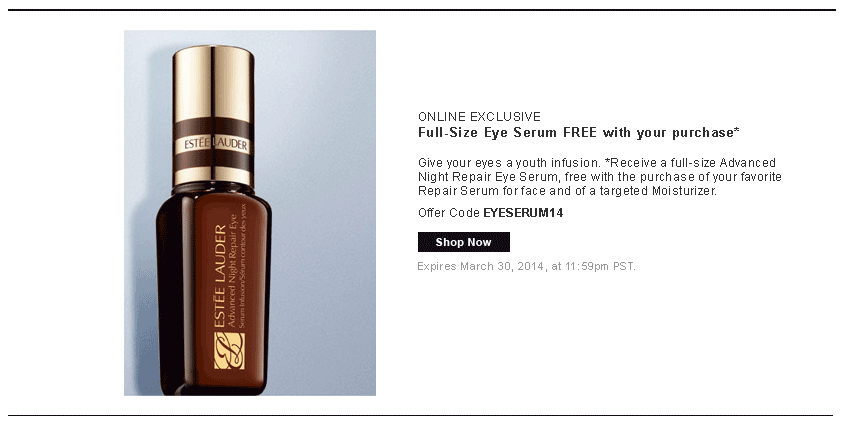Viewport: 868px width, 434px height.
Task: Click the bottom horizontal divider line
Action: point(421,415)
